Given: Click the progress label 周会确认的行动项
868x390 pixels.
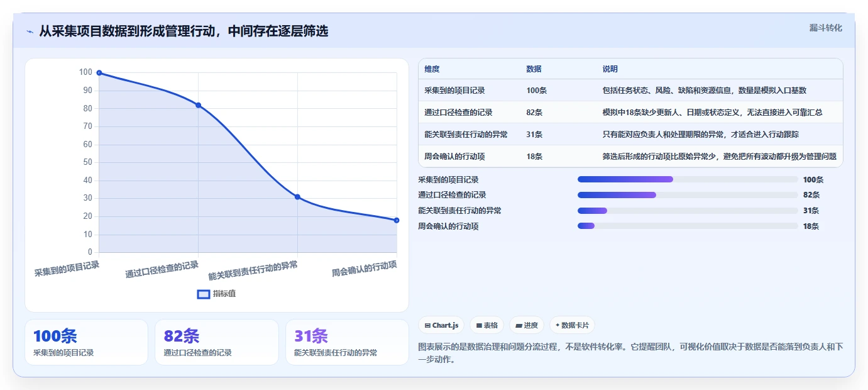Looking at the screenshot, I should [448, 226].
